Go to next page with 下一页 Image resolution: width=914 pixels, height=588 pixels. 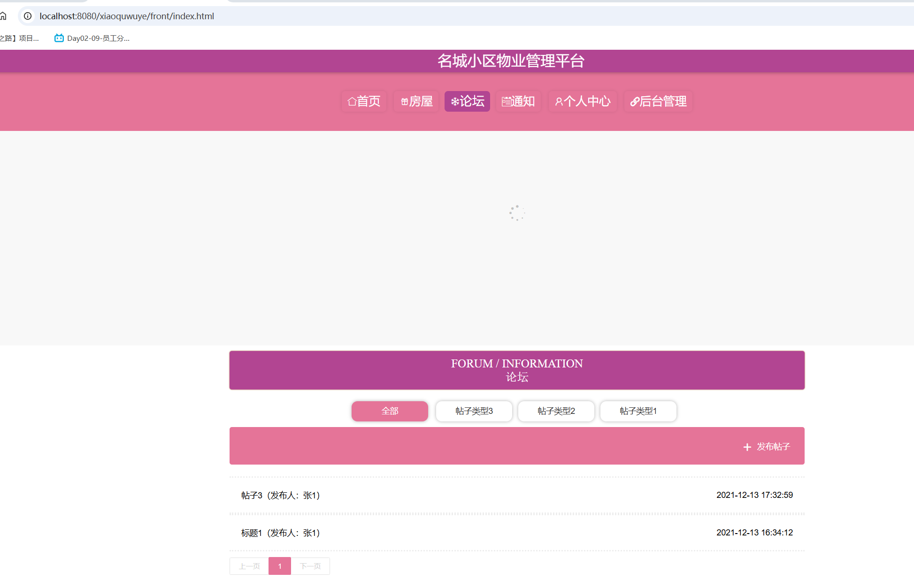tap(310, 566)
